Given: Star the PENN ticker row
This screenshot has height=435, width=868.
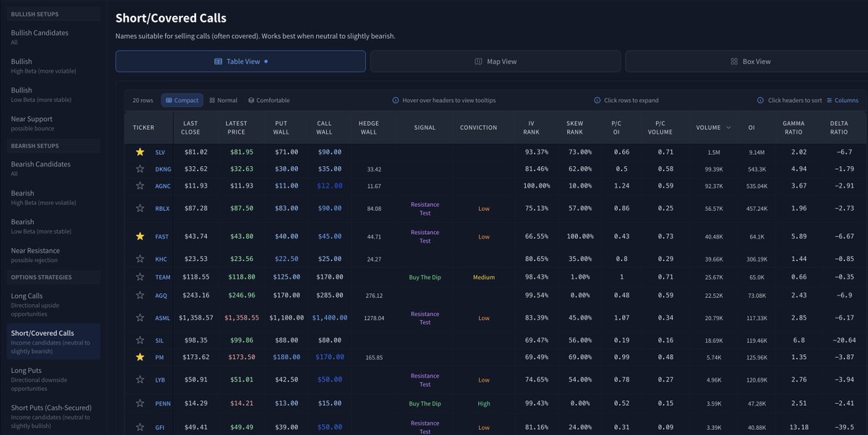Looking at the screenshot, I should point(140,404).
